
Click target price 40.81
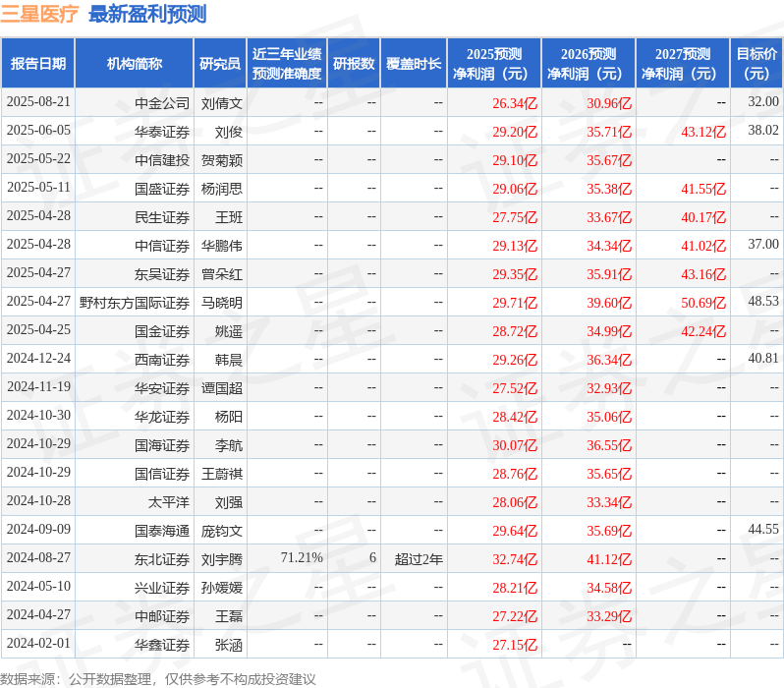tap(763, 359)
